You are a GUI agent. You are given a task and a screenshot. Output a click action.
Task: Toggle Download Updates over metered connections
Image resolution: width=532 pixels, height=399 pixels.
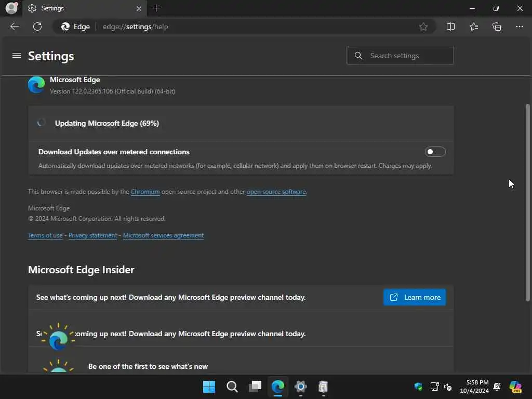point(435,152)
